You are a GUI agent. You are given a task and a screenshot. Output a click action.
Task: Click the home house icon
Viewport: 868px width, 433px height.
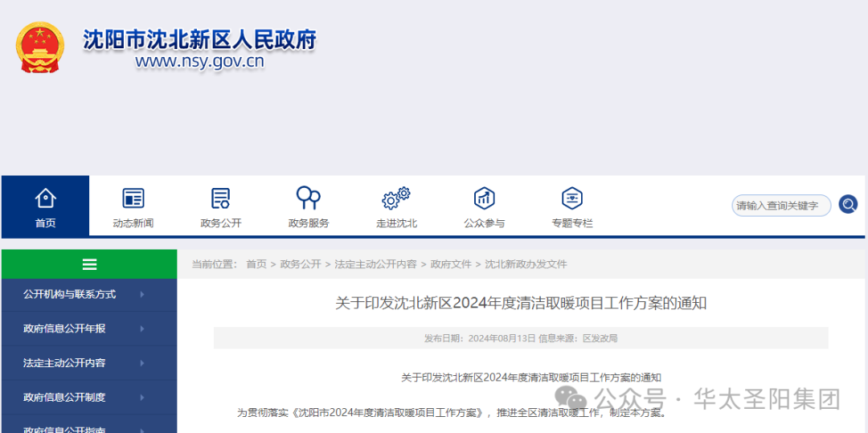(45, 198)
